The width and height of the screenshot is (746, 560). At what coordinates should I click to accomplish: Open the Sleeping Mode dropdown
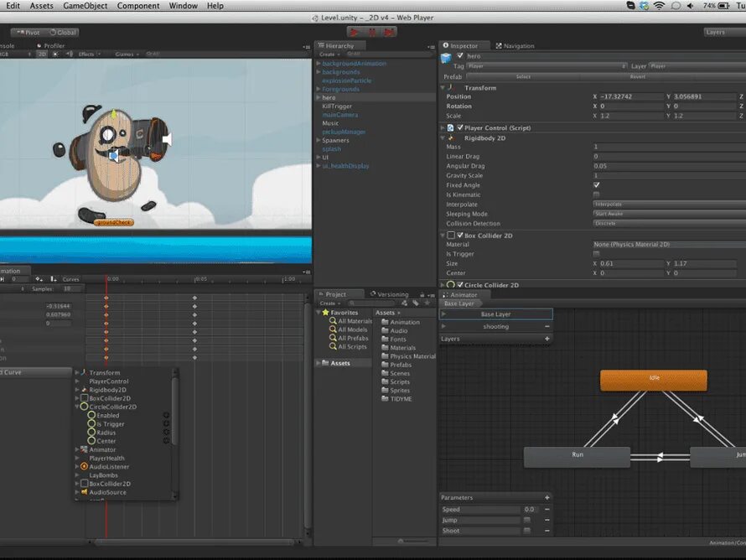pyautogui.click(x=670, y=214)
